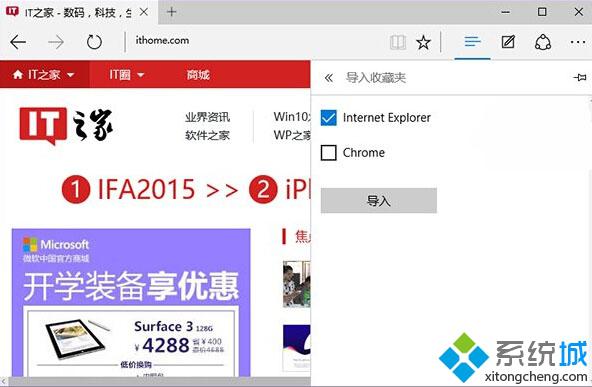Screen dimensions: 592x387
Task: Click the Share icon in toolbar
Action: coord(543,42)
